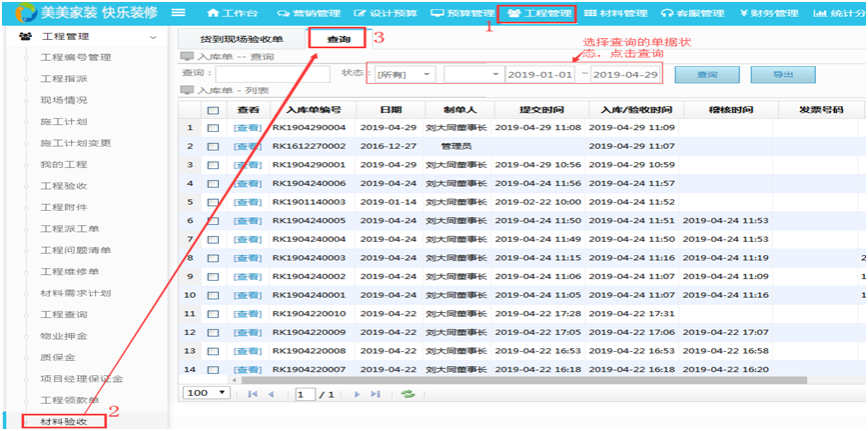Viewport: 868px width, 431px height.
Task: Tick the checkbox for row RK1904290004
Action: coord(212,128)
